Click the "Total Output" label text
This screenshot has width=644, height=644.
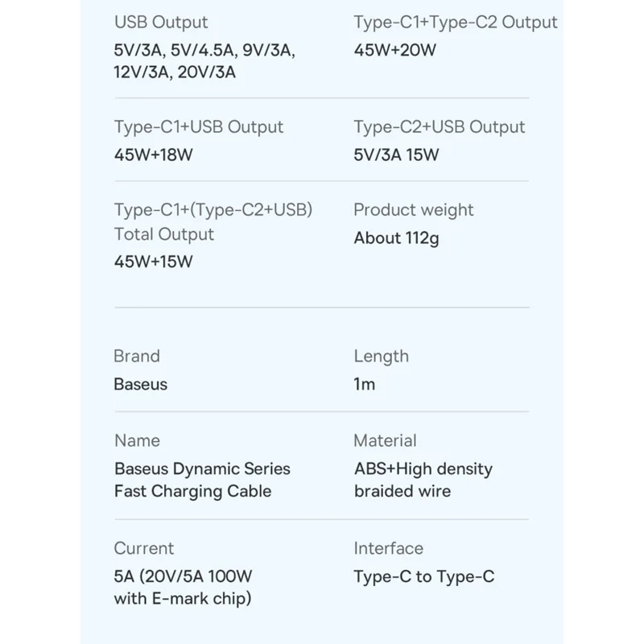click(164, 234)
